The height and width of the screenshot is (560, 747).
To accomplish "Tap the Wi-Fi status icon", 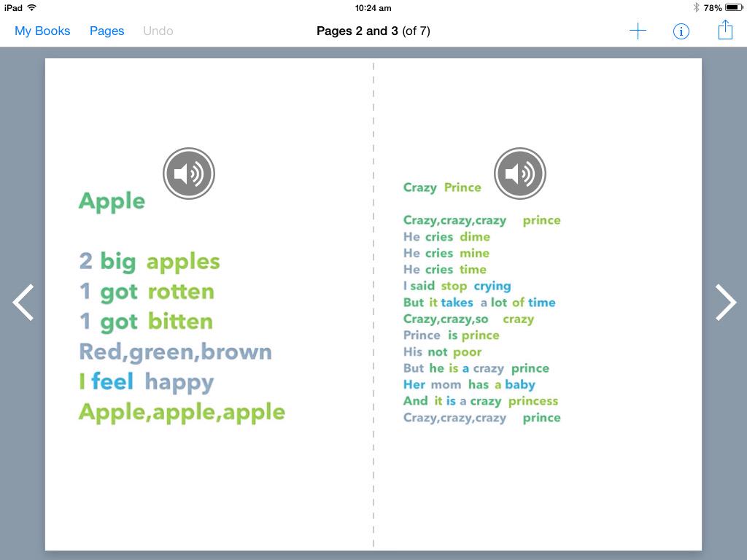I will [30, 8].
